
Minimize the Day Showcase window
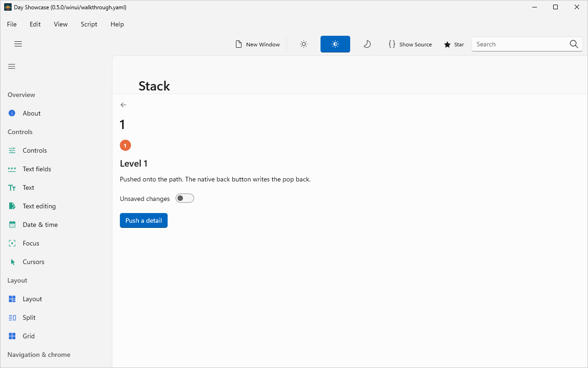click(535, 7)
